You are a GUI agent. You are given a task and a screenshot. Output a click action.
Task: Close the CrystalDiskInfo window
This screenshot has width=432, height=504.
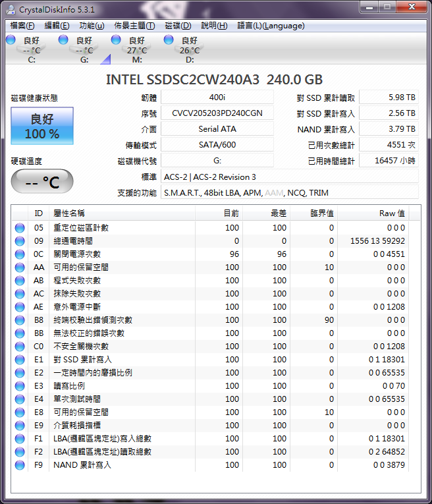click(x=412, y=7)
